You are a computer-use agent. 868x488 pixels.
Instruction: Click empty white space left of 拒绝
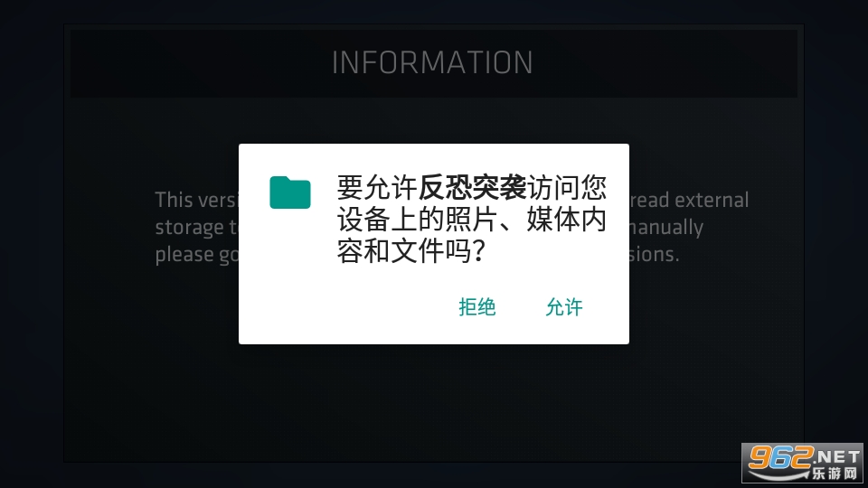pyautogui.click(x=344, y=307)
